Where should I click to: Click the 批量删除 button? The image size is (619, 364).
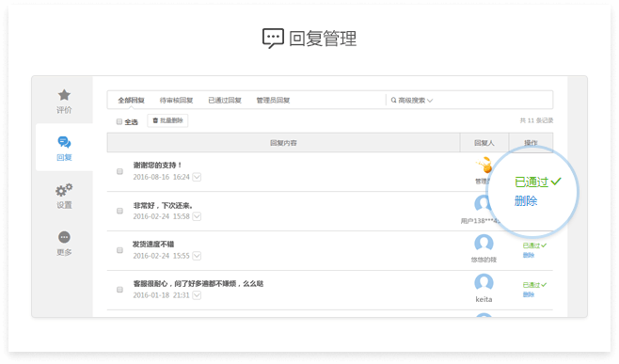167,120
